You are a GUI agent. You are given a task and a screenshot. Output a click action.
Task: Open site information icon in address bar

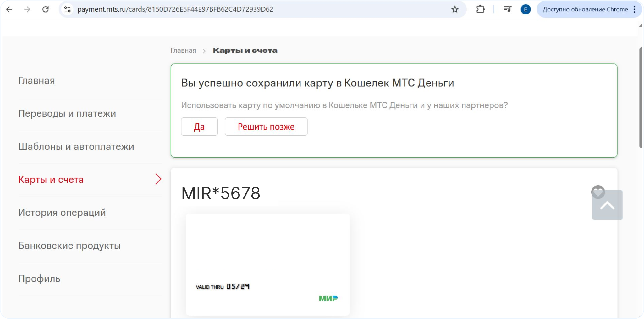click(x=67, y=9)
